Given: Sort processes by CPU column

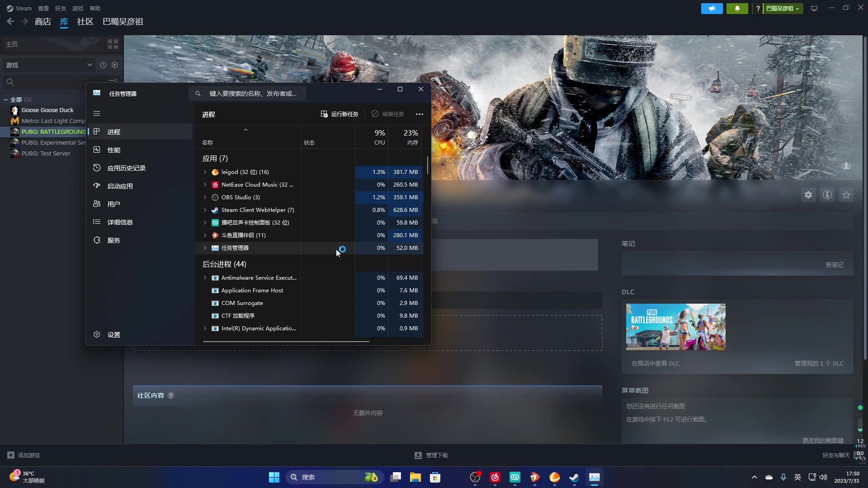Looking at the screenshot, I should click(x=372, y=137).
